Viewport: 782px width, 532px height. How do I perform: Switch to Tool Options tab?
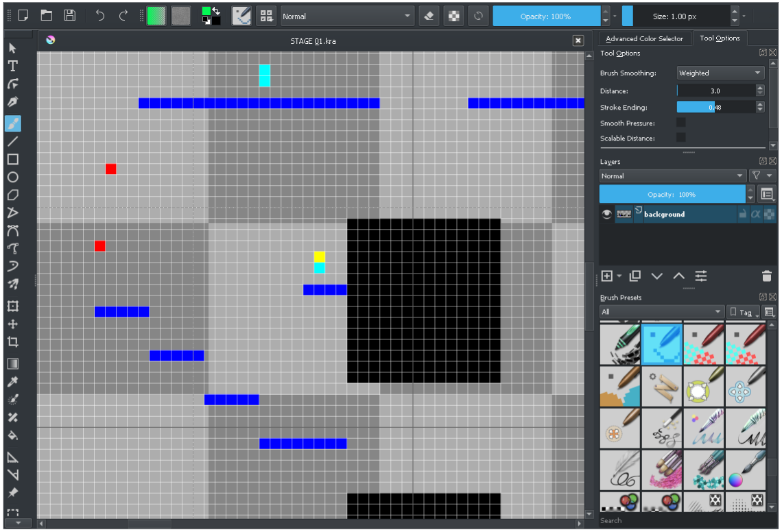720,38
